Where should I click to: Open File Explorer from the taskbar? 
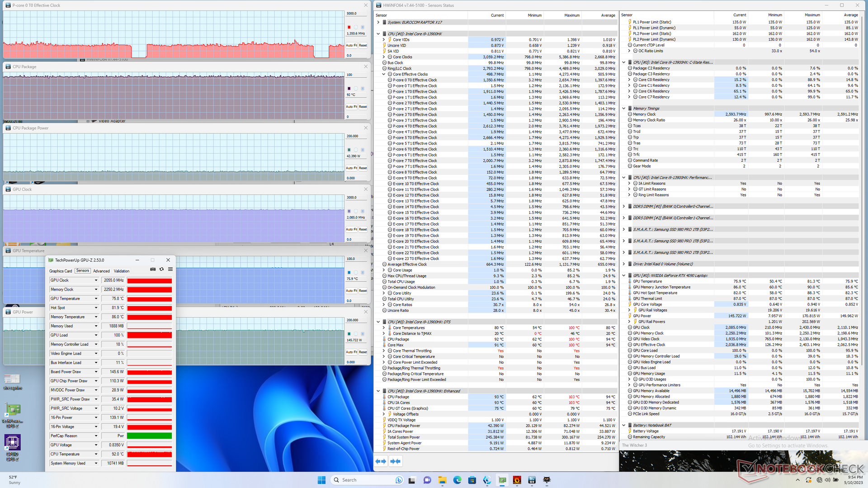pos(442,480)
